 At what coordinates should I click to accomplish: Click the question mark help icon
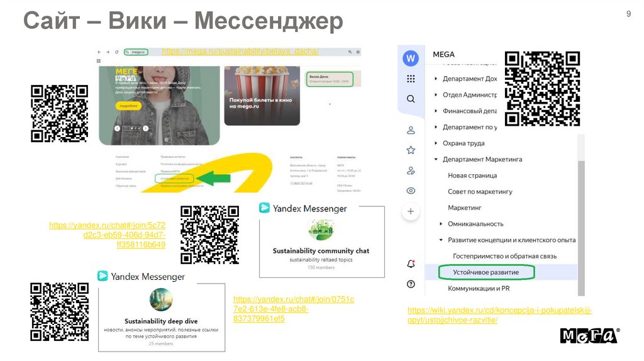[x=411, y=284]
